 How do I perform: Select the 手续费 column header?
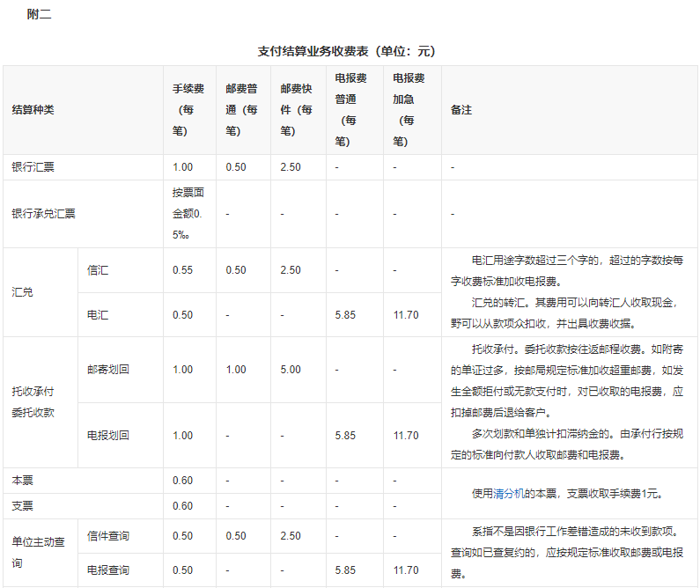click(x=188, y=110)
